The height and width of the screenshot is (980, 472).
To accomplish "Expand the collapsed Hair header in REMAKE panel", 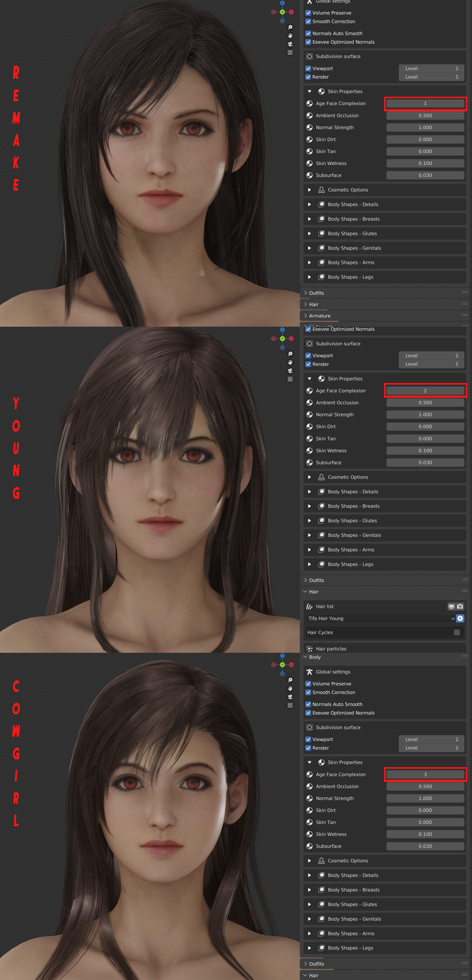I will point(385,304).
